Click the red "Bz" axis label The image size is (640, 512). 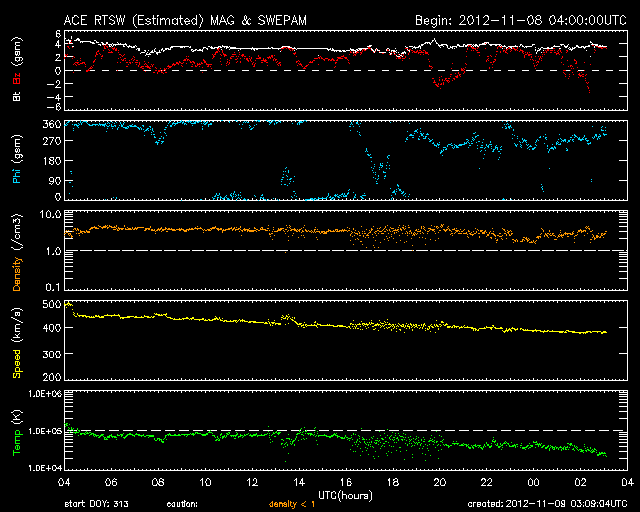point(17,79)
